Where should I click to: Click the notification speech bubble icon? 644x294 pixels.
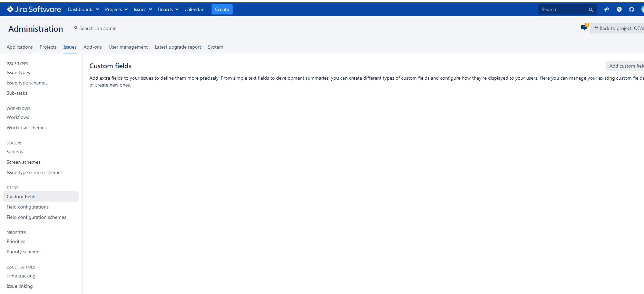click(x=584, y=27)
